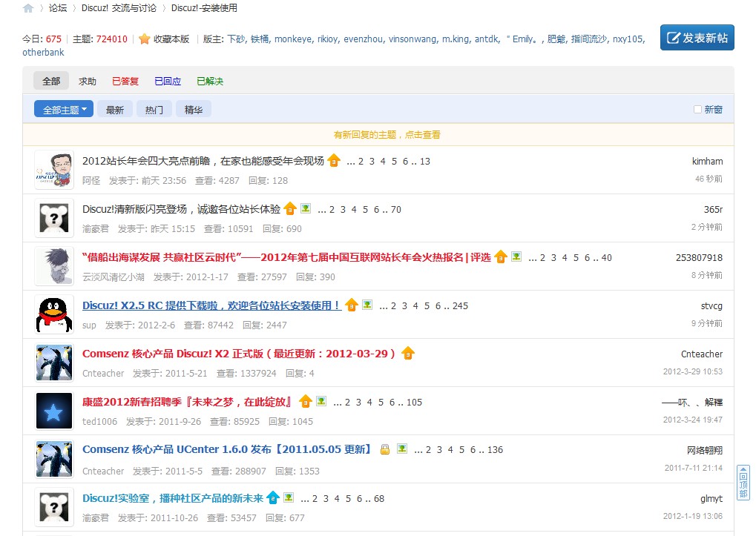Select the 已答复 tab
This screenshot has height=536, width=756.
tap(125, 81)
